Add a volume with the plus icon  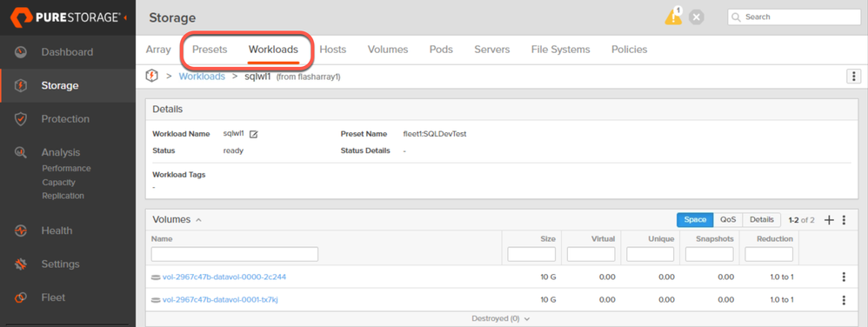click(829, 220)
